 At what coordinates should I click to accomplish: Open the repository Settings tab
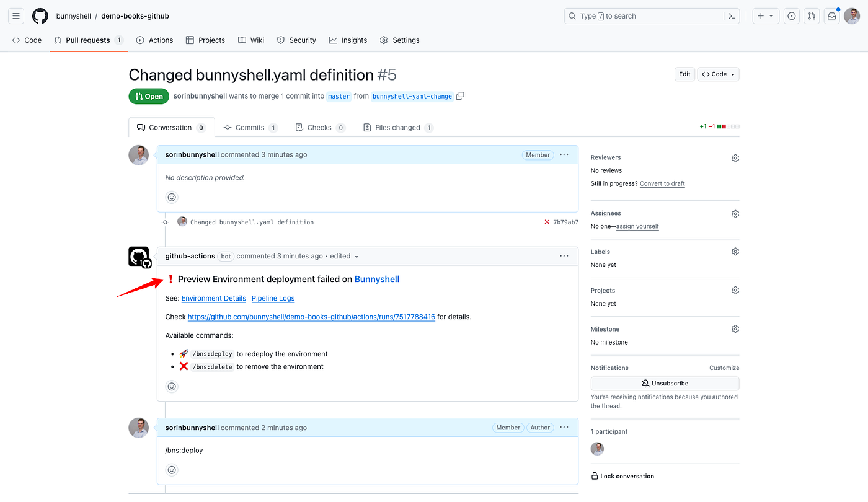point(400,40)
